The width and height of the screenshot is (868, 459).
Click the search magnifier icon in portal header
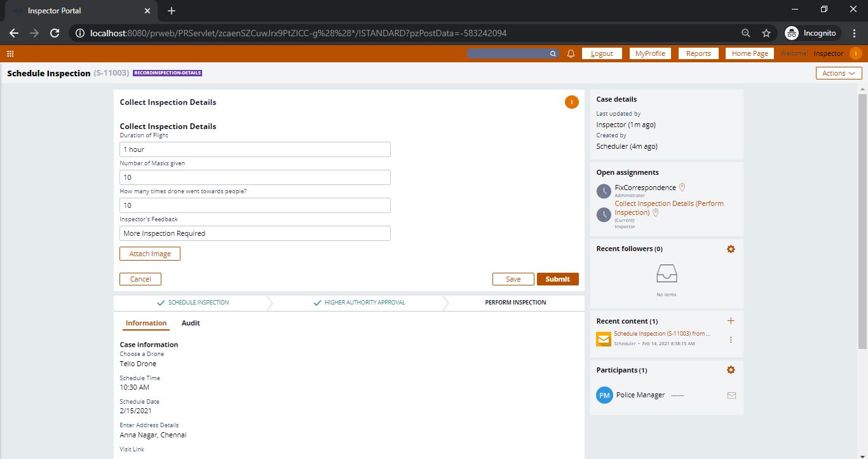tap(553, 54)
